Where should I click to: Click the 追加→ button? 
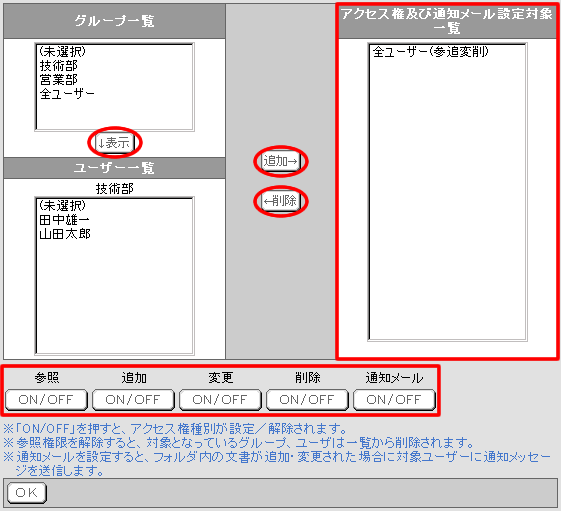click(x=280, y=161)
